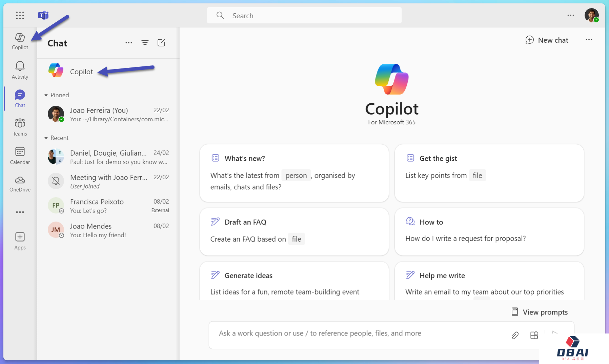Click the Search box at top

(x=304, y=16)
